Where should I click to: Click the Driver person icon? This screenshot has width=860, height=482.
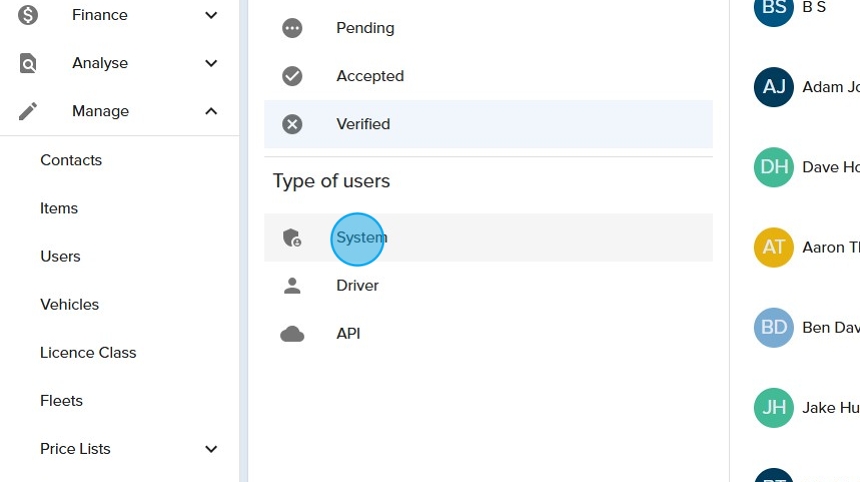[292, 286]
